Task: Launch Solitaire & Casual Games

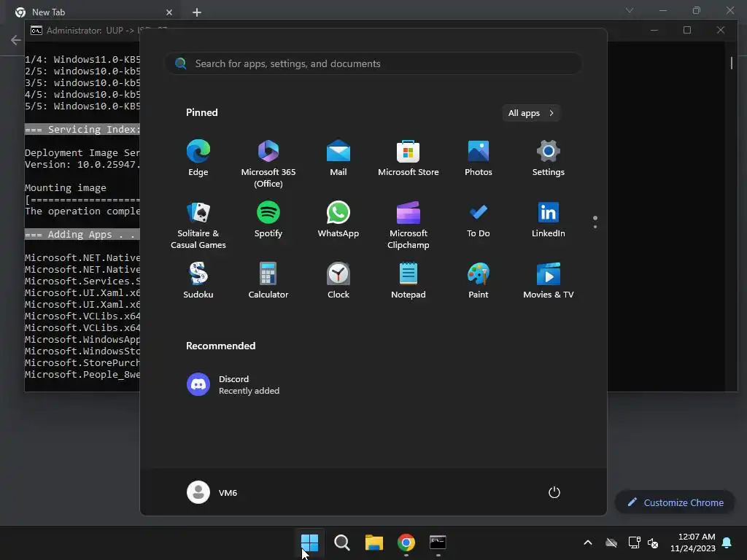Action: [198, 225]
